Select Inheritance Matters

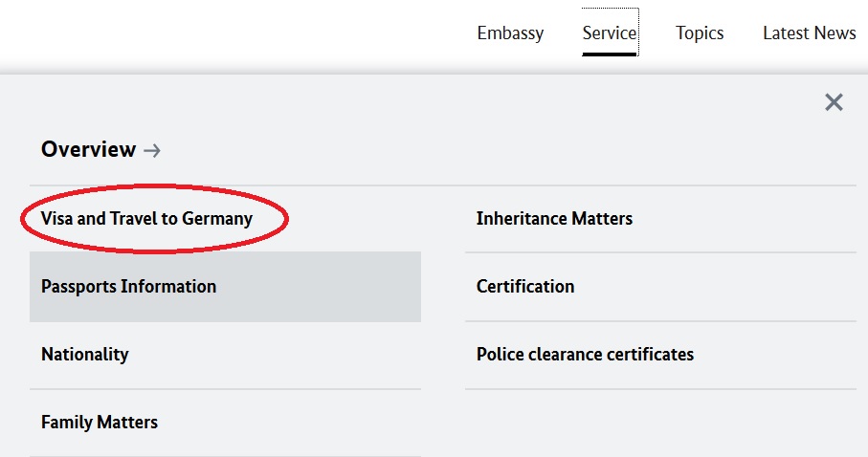tap(554, 219)
